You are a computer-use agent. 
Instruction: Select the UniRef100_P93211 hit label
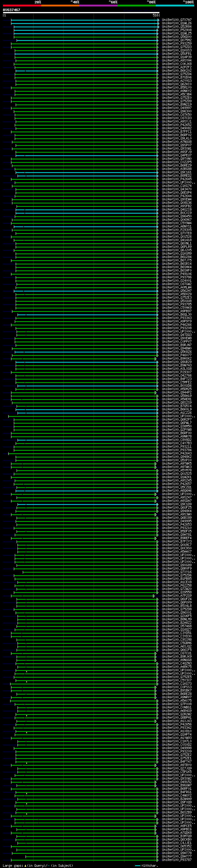pos(177,446)
